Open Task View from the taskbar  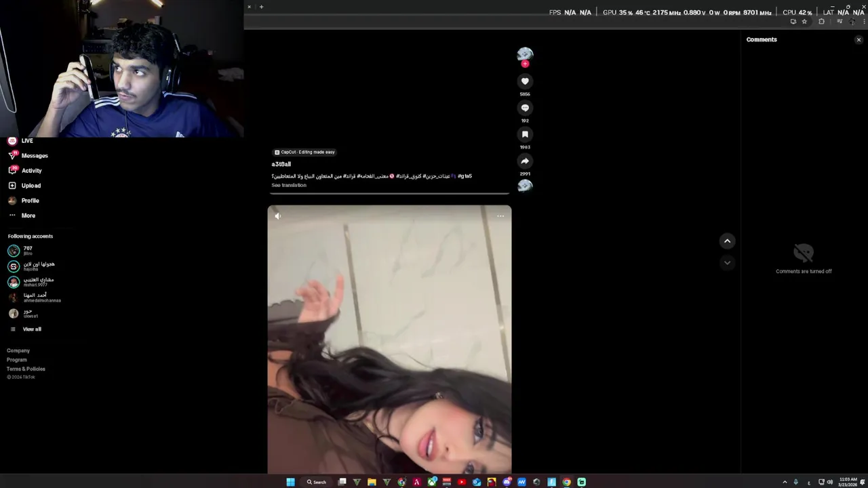click(342, 482)
